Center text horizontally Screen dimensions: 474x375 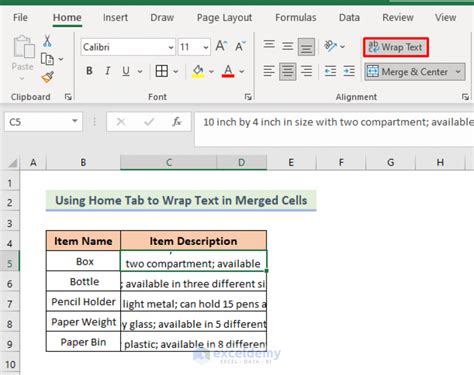(287, 71)
